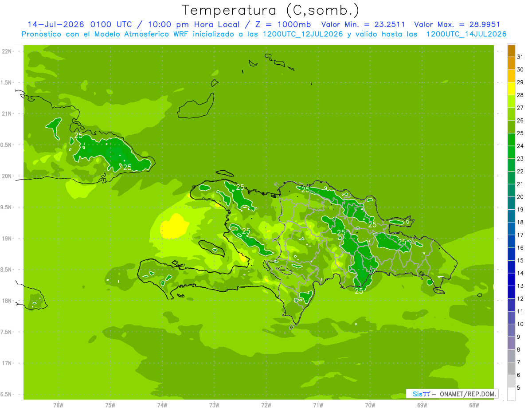Click the dark green legend swatch between 24 and 25
The image size is (532, 411).
coord(511,140)
